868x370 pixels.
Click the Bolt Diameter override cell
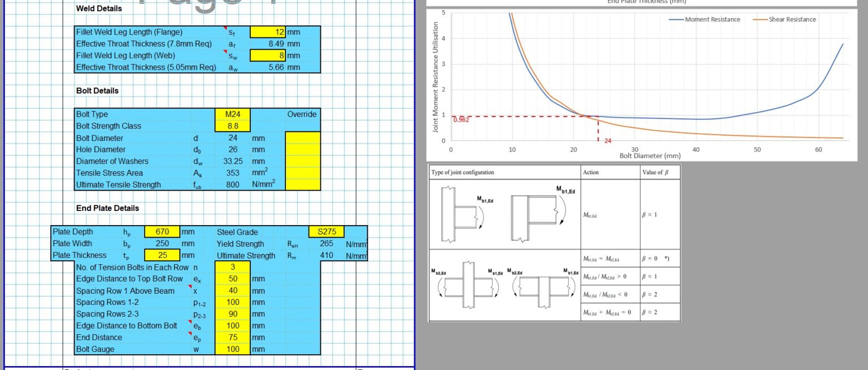coord(303,137)
